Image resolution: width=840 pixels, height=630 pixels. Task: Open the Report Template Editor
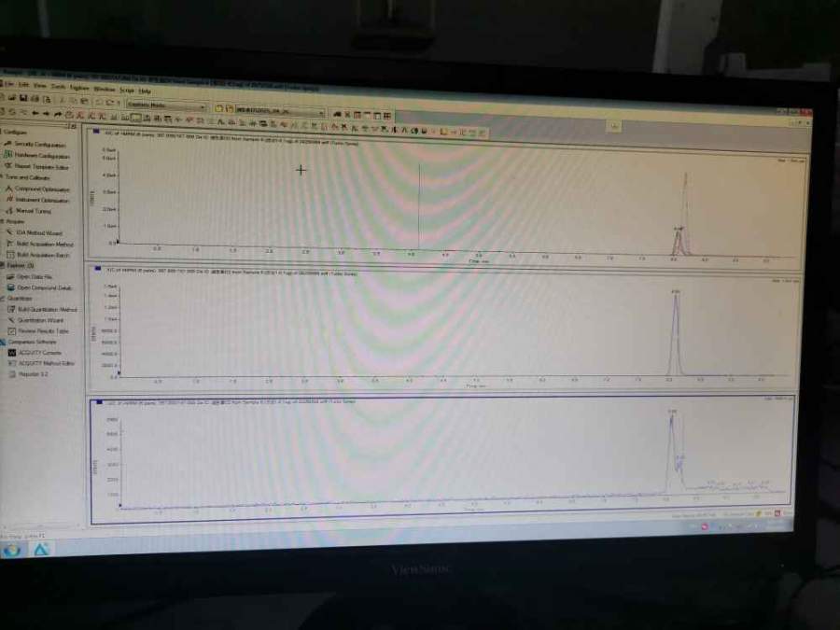coord(40,166)
